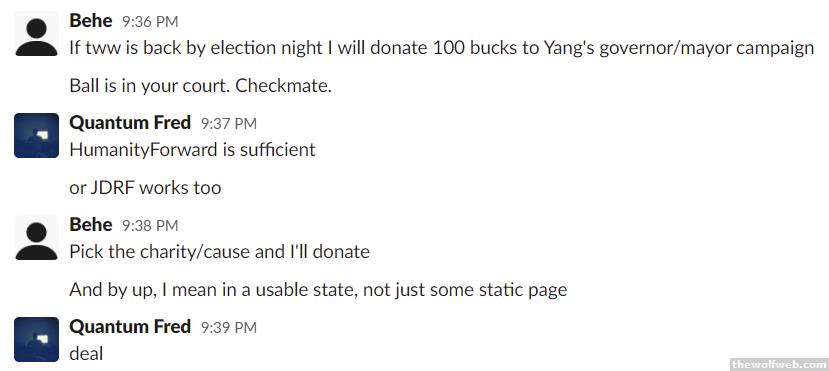
Task: Click the message about Yang's governor/mayor campaign
Action: click(x=442, y=48)
